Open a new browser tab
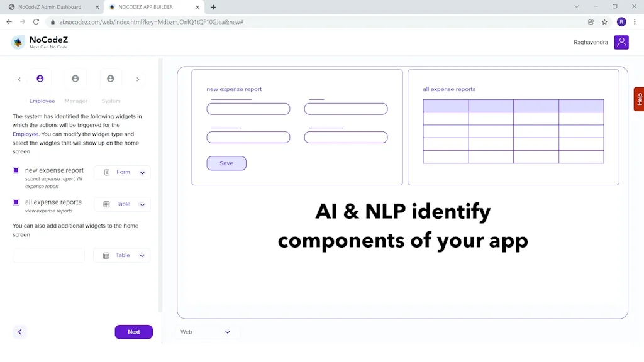Screen dimensions: 644x362 213,7
